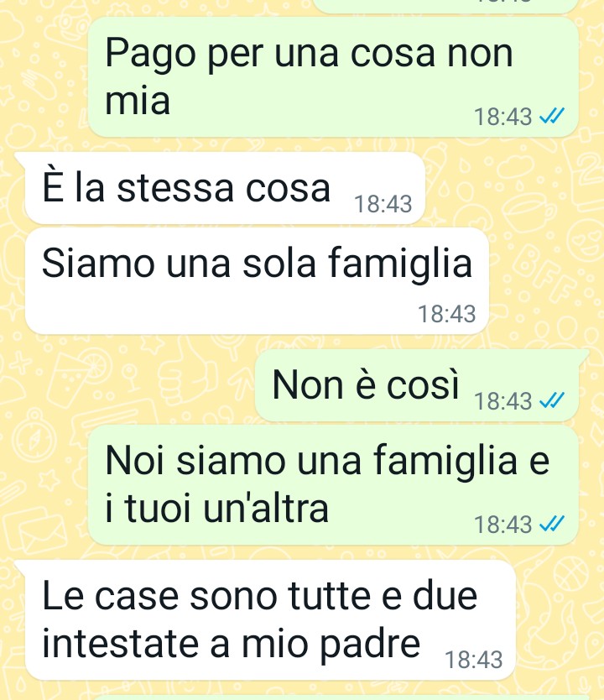Tap the timestamp under "Siamo una sola famiglia"

coord(446,314)
